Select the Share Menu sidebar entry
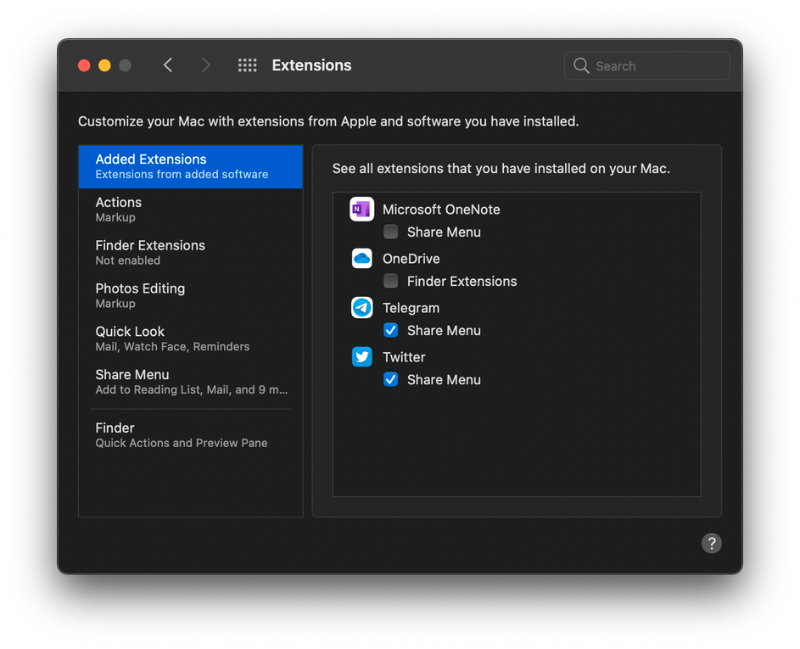Image resolution: width=800 pixels, height=649 pixels. pos(132,374)
